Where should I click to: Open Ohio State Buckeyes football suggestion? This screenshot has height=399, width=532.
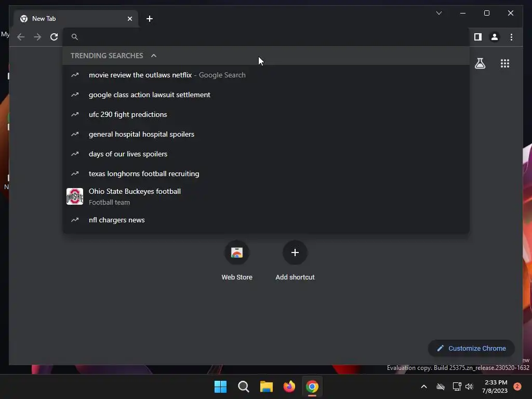pos(266,196)
